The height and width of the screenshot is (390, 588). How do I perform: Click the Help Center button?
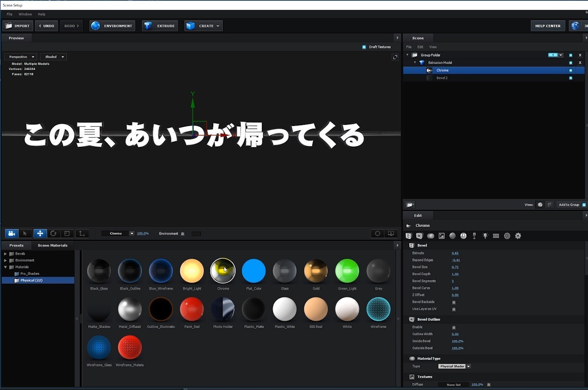pos(547,25)
